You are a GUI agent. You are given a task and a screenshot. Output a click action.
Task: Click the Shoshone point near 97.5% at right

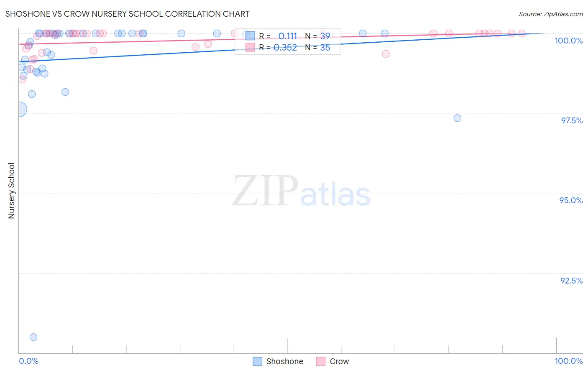tap(458, 118)
